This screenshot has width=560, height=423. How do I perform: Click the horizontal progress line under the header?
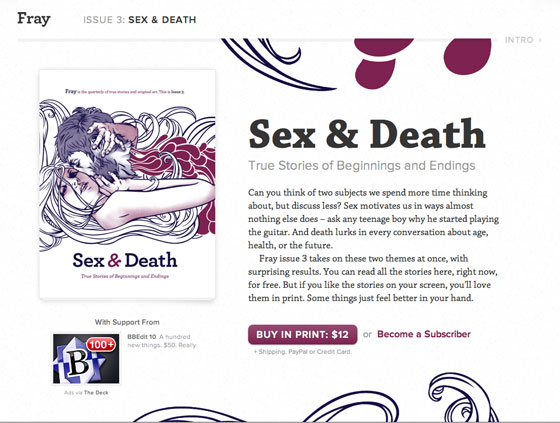(257, 40)
